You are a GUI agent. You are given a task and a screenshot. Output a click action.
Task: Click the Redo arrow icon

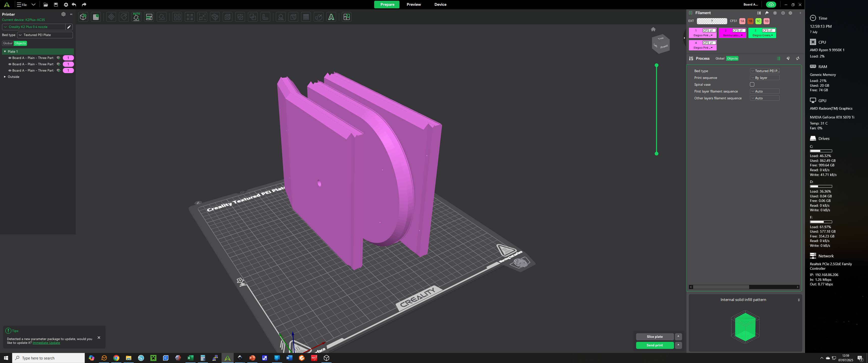[x=84, y=5]
